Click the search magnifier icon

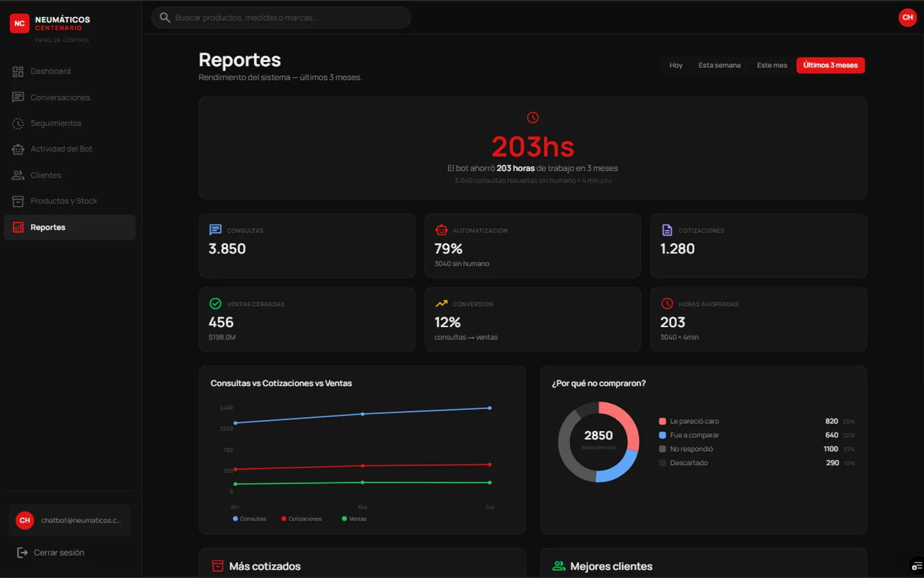tap(165, 17)
